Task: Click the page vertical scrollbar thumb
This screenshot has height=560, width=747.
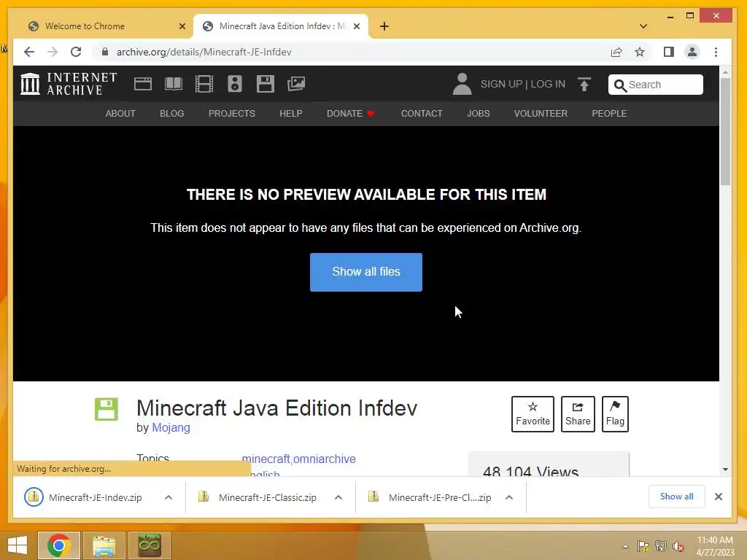Action: coord(725,132)
